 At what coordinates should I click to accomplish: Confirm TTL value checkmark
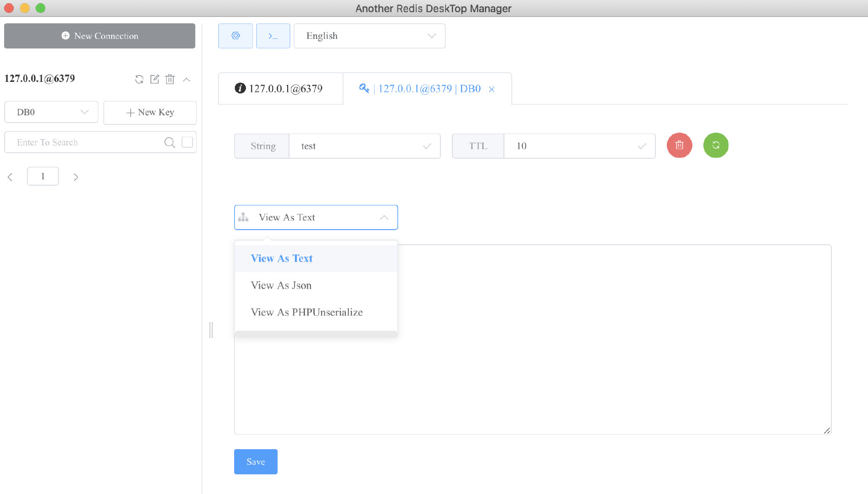click(642, 146)
